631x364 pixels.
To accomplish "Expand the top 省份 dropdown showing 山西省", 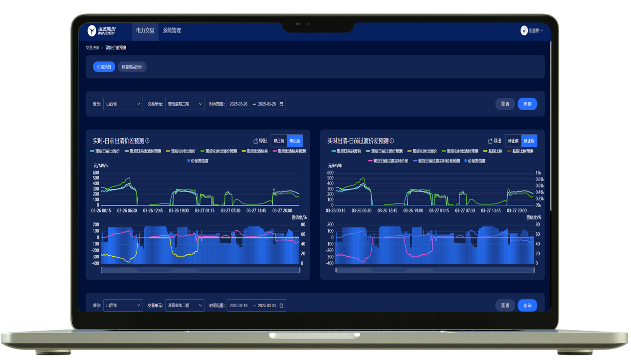I will [x=123, y=104].
